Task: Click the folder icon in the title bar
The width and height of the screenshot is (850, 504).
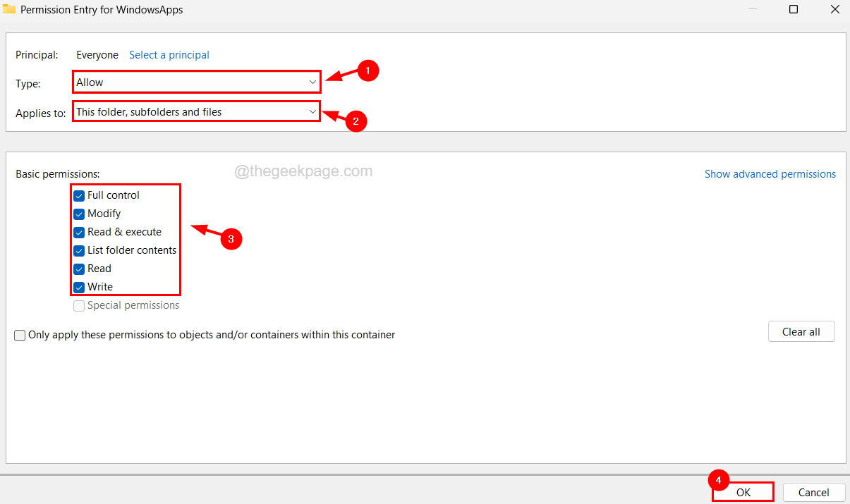Action: click(x=9, y=10)
